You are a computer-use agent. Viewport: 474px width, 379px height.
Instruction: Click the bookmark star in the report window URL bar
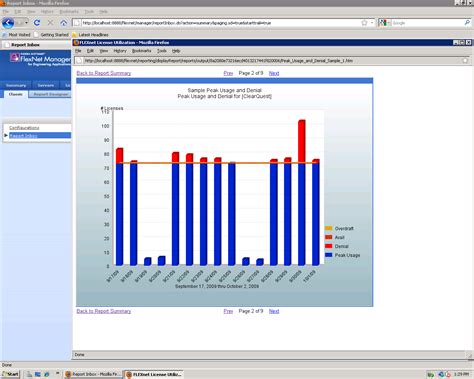pyautogui.click(x=465, y=61)
